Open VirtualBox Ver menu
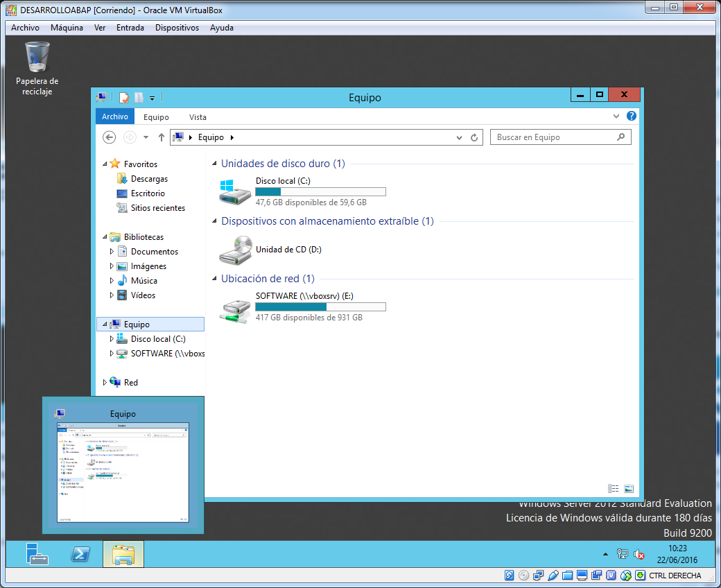This screenshot has width=721, height=588. point(100,28)
